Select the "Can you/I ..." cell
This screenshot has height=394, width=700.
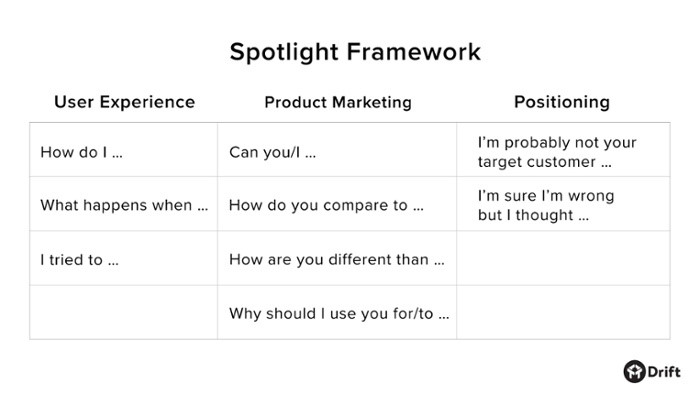pos(337,150)
